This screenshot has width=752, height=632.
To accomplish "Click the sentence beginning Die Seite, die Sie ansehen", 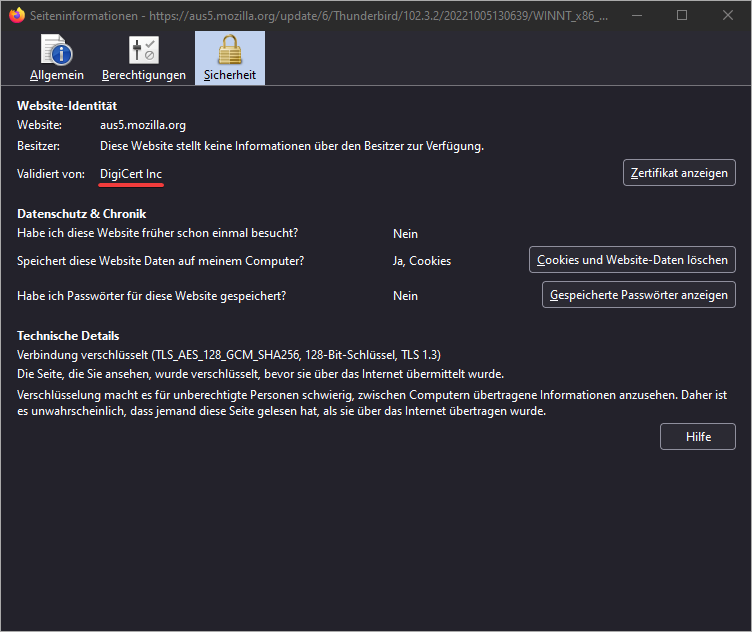I will 260,374.
